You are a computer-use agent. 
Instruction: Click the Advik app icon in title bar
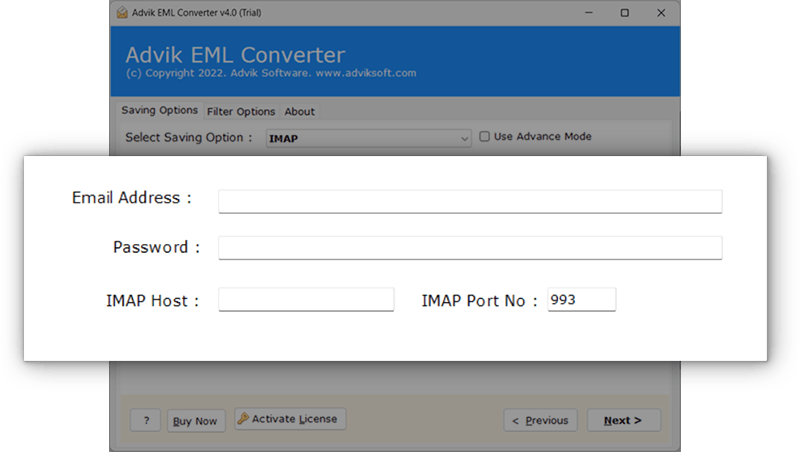(122, 13)
